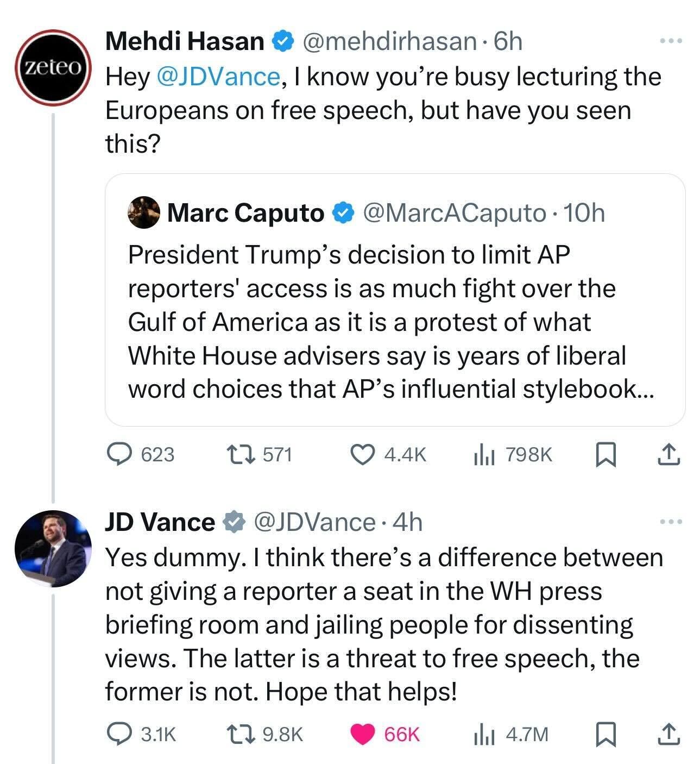Viewport: 700px width, 764px height.
Task: Open Mehdi Hasan's profile name
Action: pyautogui.click(x=185, y=42)
